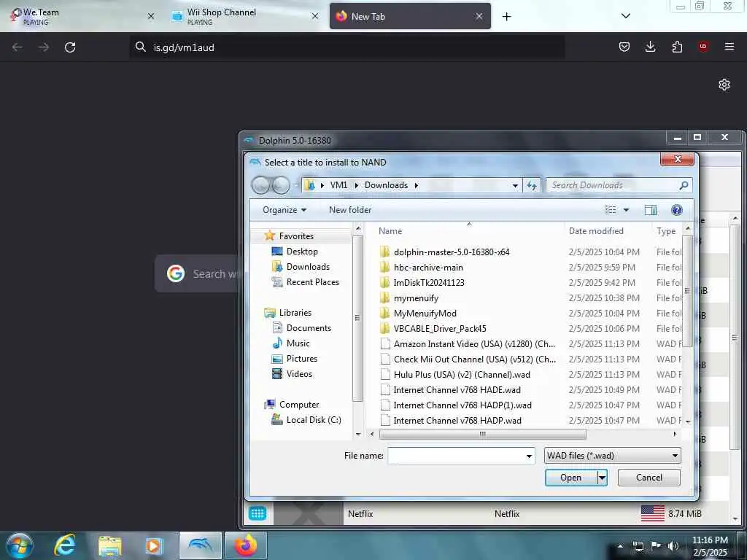Open Firefox Pocket save icon

624,47
